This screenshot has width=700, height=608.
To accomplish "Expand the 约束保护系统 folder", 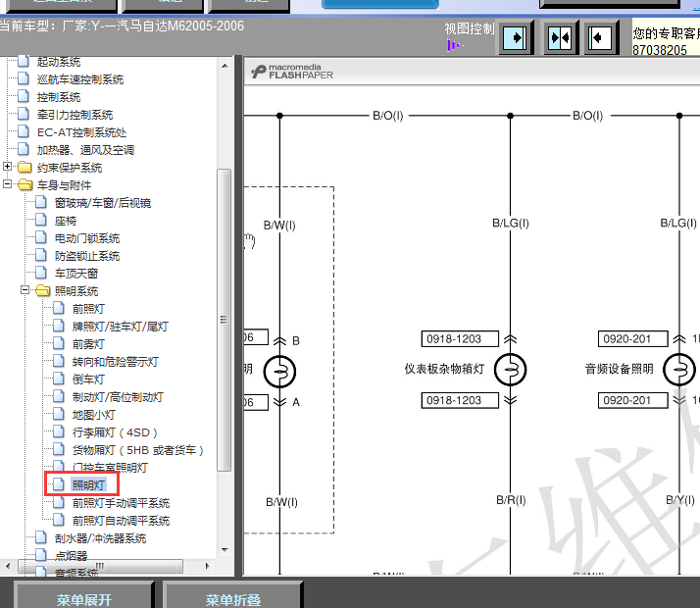I will point(7,167).
